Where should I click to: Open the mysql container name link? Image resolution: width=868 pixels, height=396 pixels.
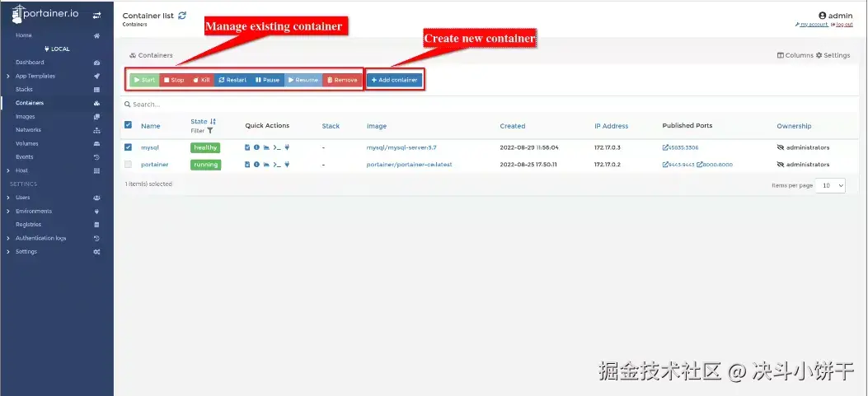(149, 147)
